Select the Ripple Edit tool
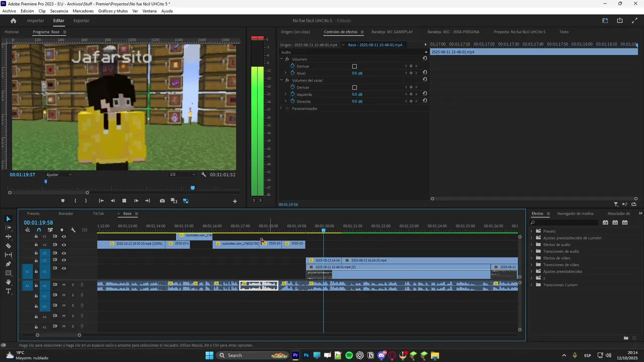This screenshot has width=644, height=362. [x=8, y=237]
